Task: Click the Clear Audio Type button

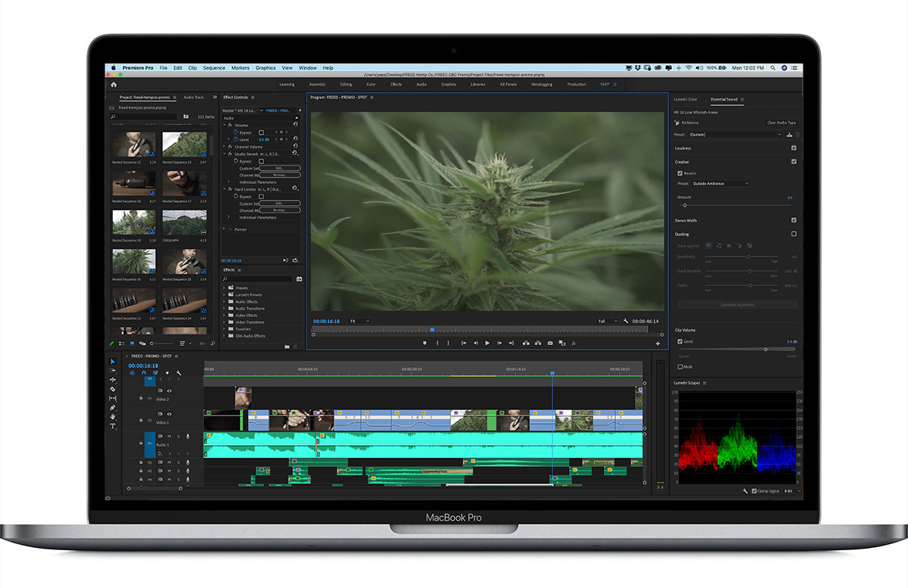Action: pos(782,123)
